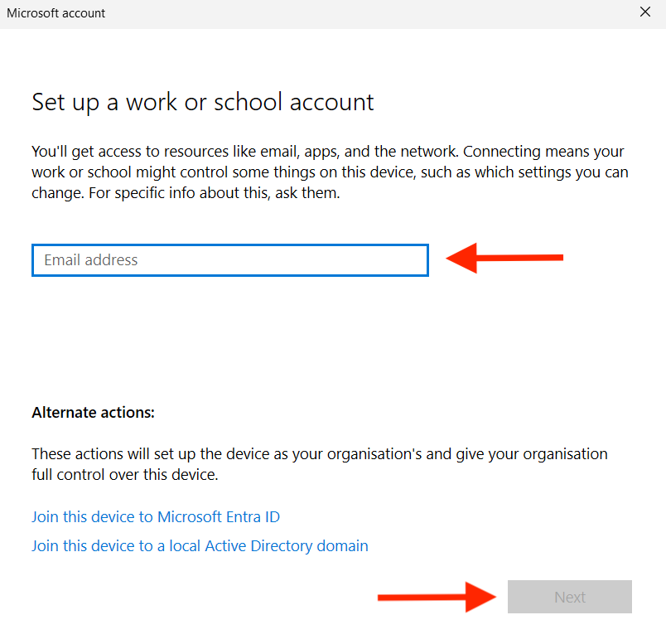
Task: Click the 'Set up a work or school account' heading
Action: pyautogui.click(x=203, y=102)
